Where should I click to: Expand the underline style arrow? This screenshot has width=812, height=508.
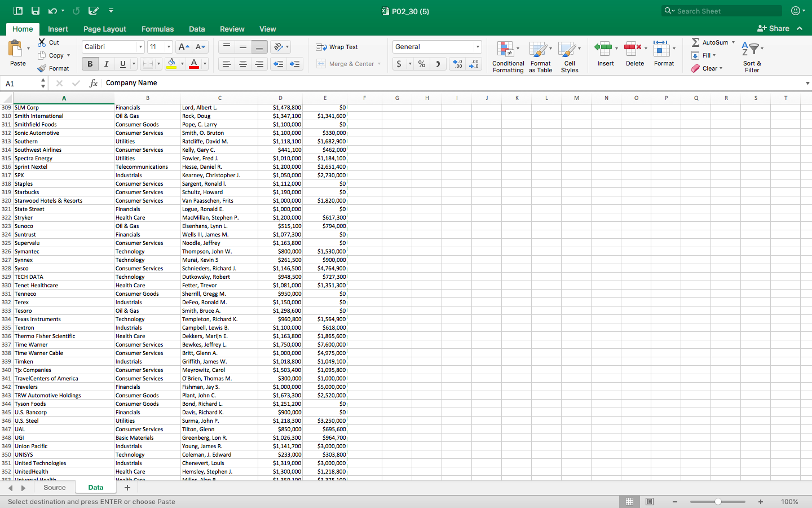pyautogui.click(x=134, y=64)
